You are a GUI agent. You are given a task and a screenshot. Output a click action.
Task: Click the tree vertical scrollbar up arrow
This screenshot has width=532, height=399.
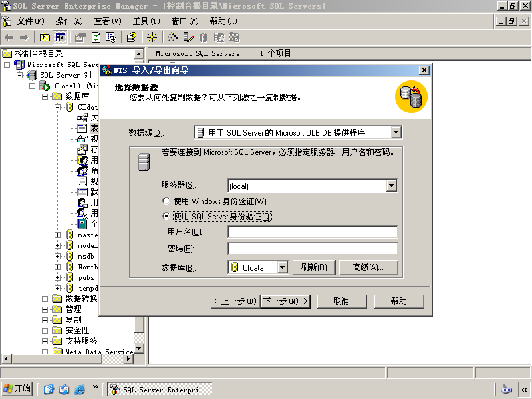139,54
